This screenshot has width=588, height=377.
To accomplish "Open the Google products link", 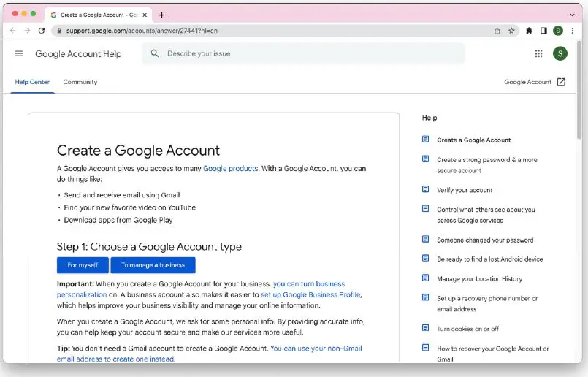I will tap(230, 168).
